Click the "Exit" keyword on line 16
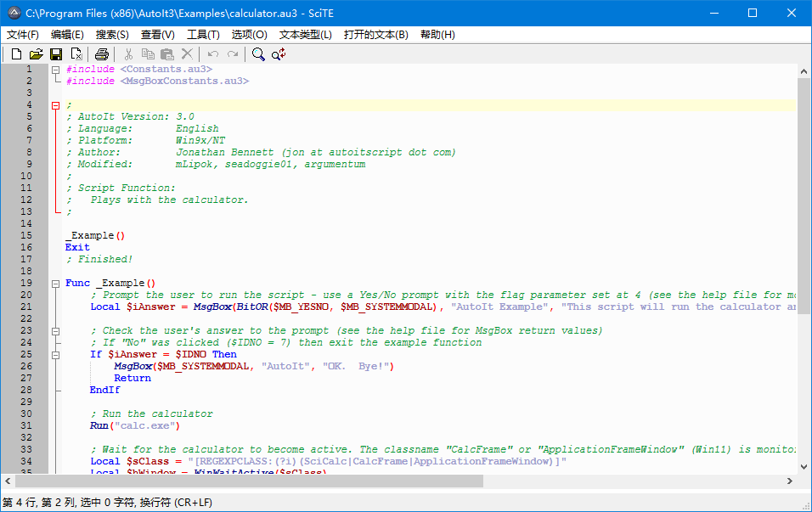The width and height of the screenshot is (812, 512). tap(77, 247)
